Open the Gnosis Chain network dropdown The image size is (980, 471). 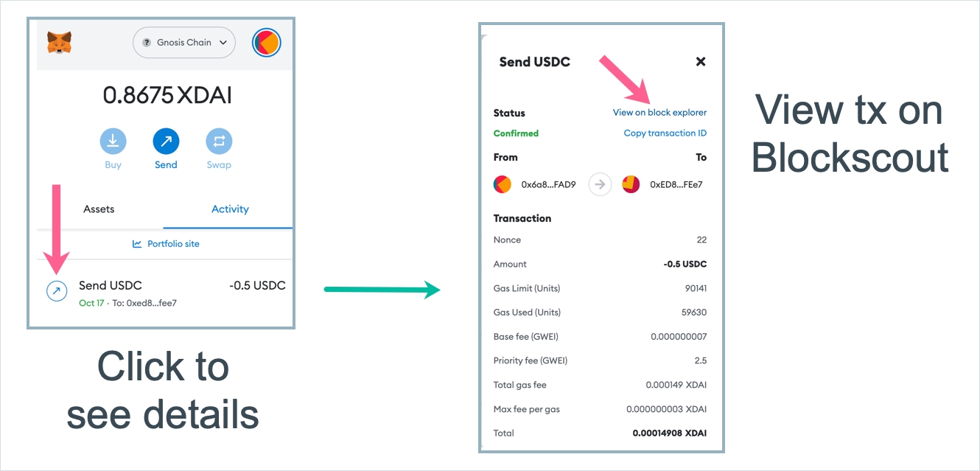(184, 43)
